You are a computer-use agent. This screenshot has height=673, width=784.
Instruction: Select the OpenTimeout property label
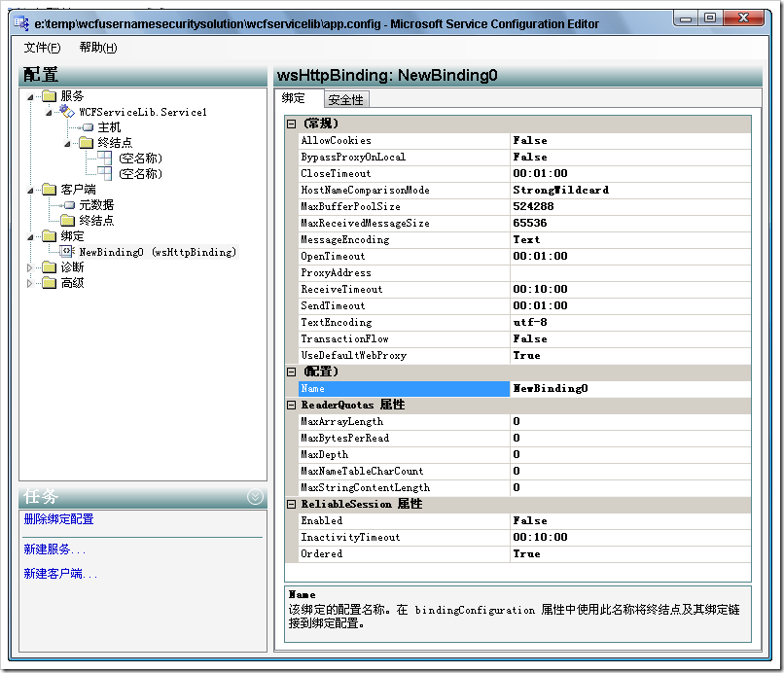pyautogui.click(x=333, y=256)
